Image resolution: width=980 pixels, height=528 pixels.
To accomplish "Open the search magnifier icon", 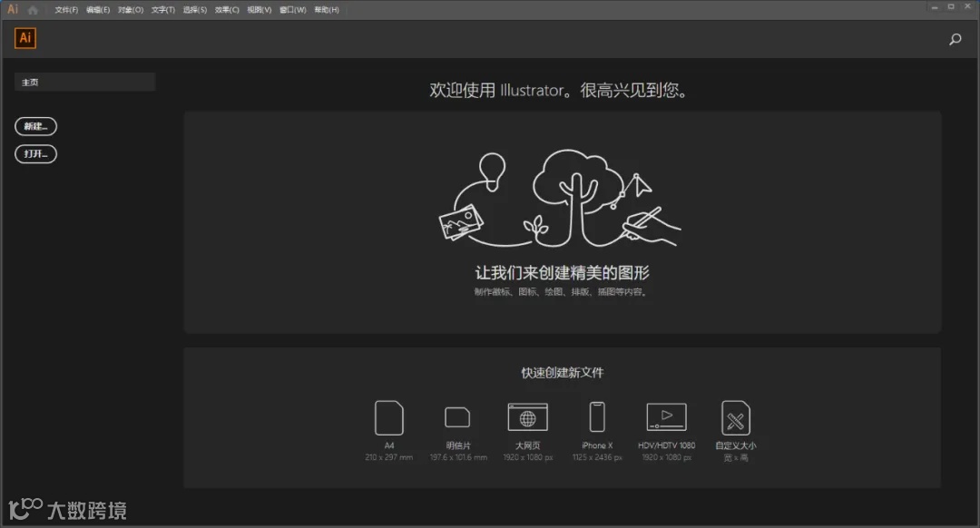I will 955,39.
